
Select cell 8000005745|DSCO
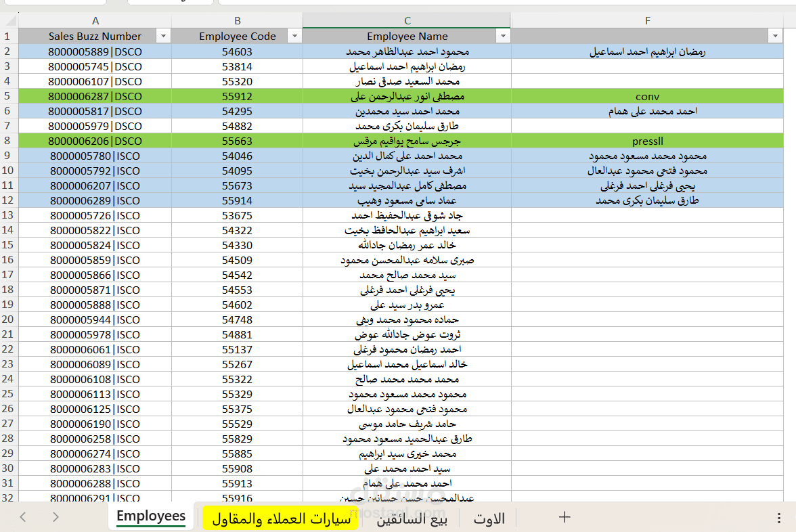[x=95, y=66]
